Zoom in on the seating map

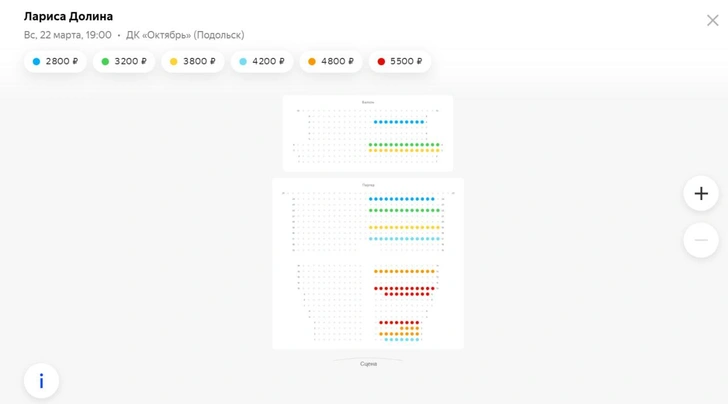coord(701,193)
